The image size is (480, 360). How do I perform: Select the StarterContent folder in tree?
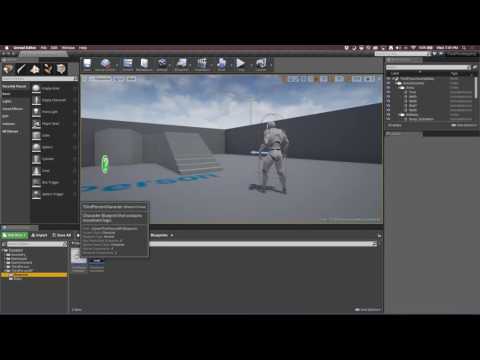(x=21, y=263)
